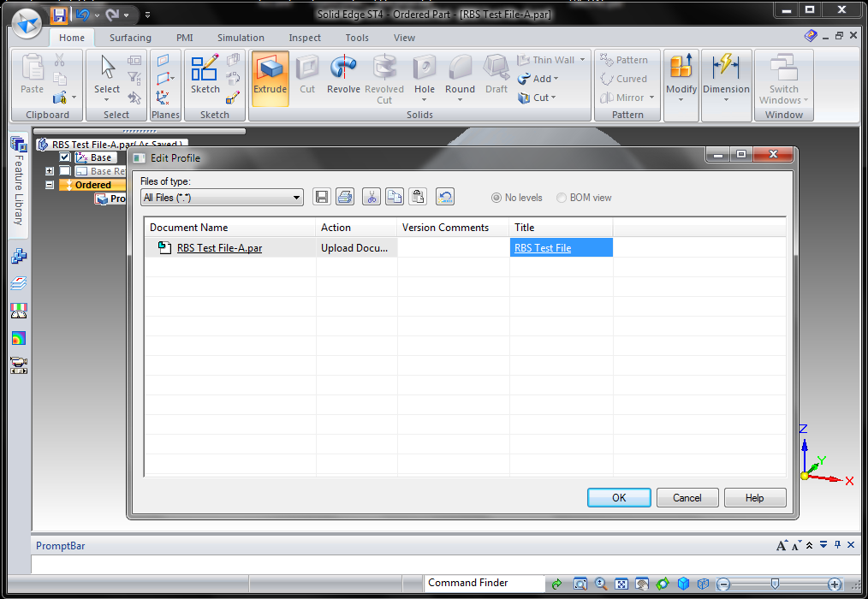Click the Zoom Area icon in status bar
Image resolution: width=868 pixels, height=599 pixels.
(580, 584)
